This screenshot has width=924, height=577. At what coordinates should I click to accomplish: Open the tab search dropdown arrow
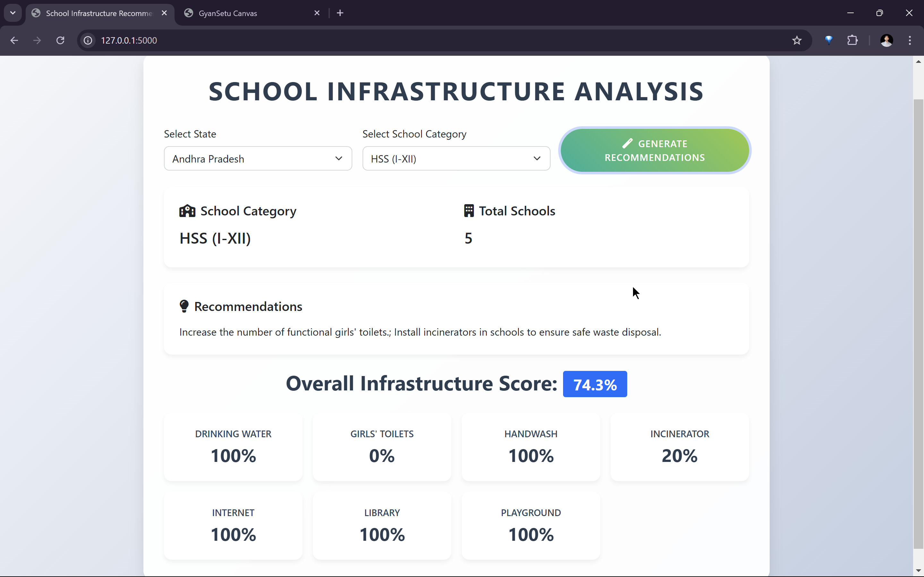click(13, 13)
